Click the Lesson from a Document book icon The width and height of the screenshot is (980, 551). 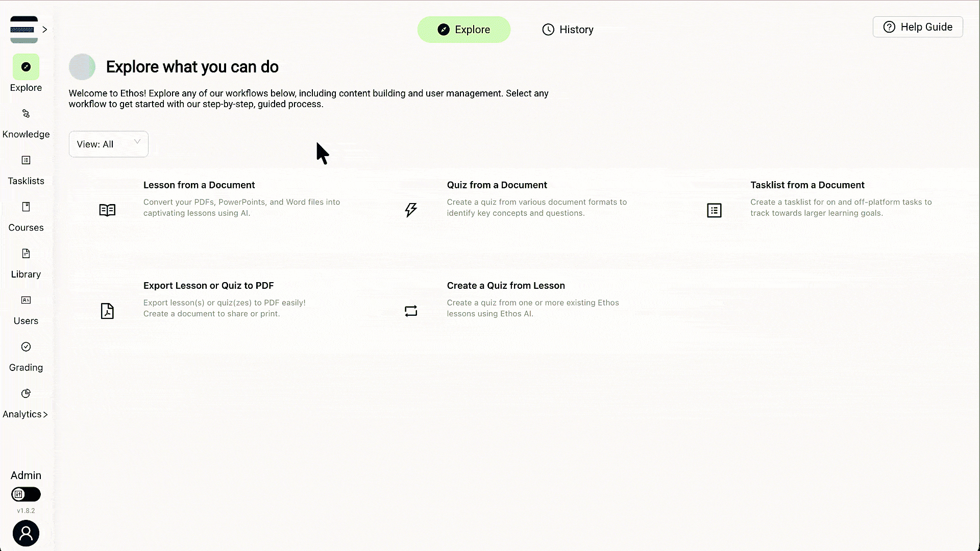pyautogui.click(x=107, y=210)
